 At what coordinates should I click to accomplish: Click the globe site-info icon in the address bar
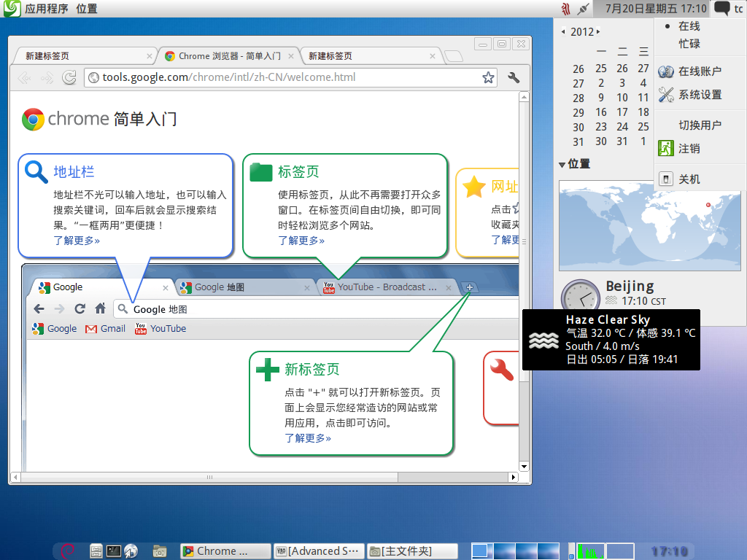coord(94,77)
